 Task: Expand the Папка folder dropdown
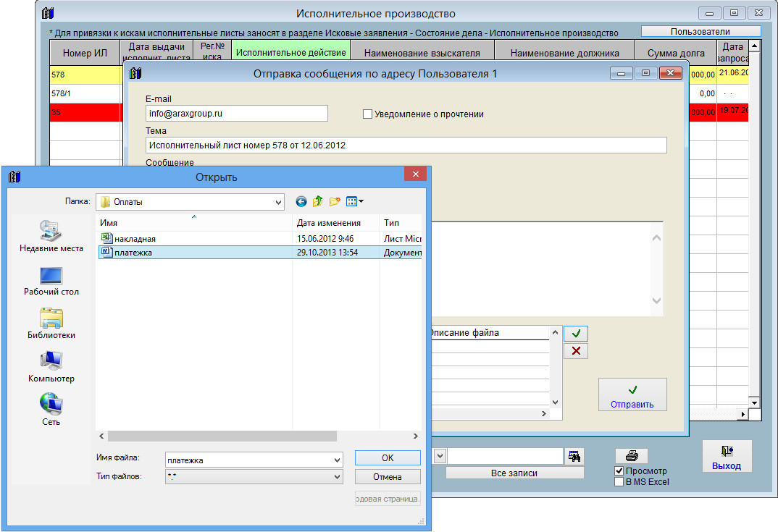click(278, 202)
